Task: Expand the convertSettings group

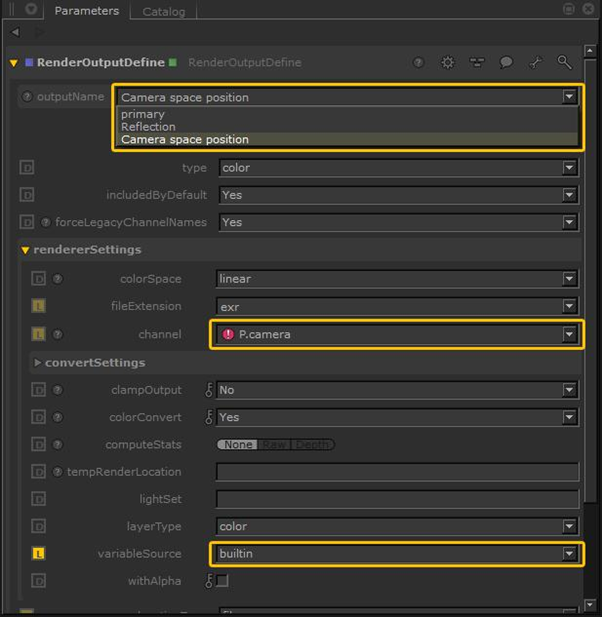Action: [38, 362]
